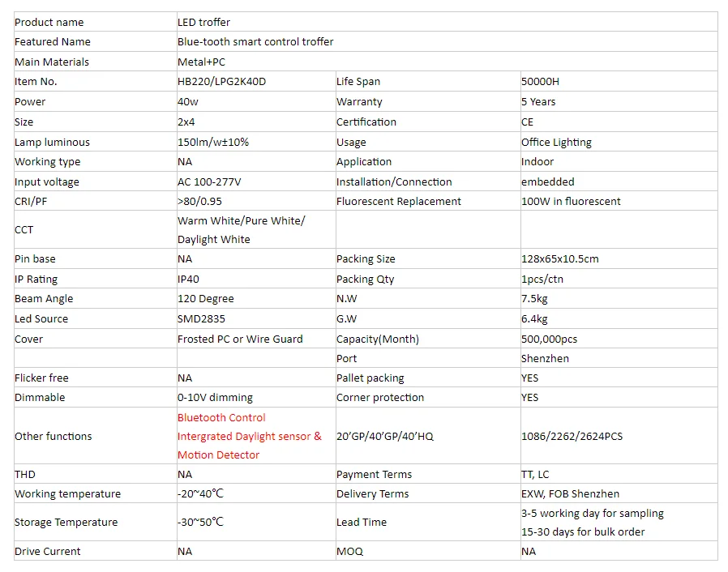Image resolution: width=728 pixels, height=572 pixels.
Task: Select the 50000H value cell
Action: (541, 82)
